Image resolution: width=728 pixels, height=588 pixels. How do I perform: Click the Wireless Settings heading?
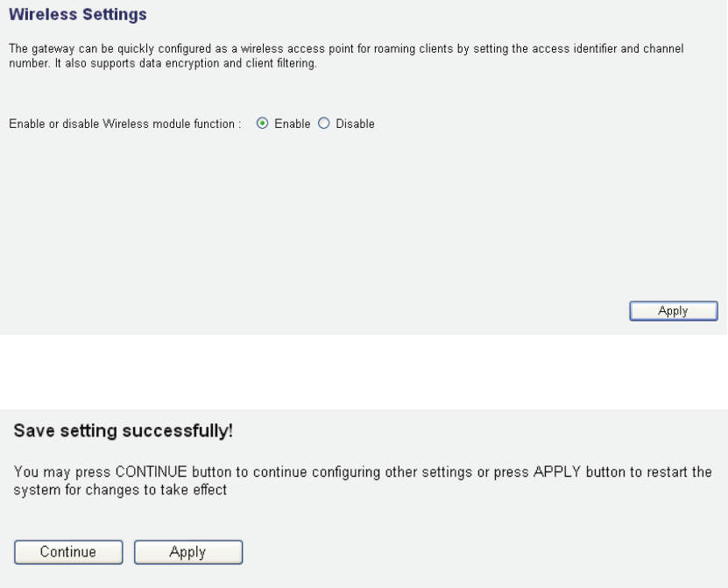pos(77,15)
